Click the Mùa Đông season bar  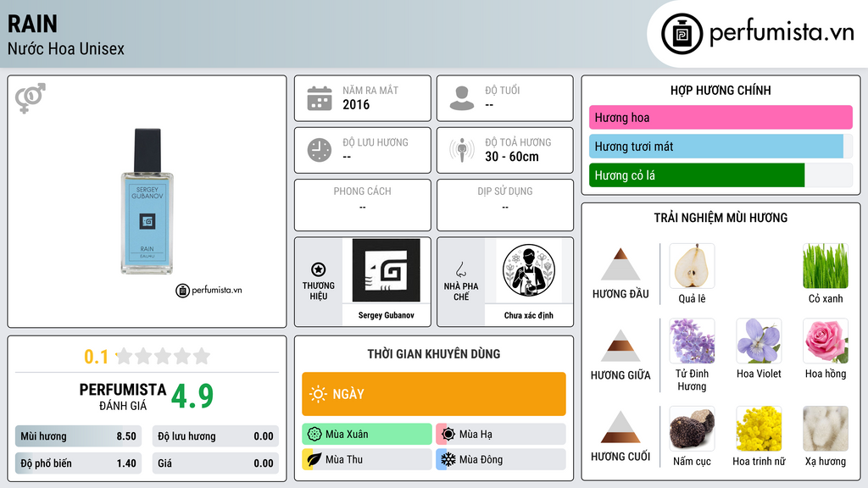(501, 459)
